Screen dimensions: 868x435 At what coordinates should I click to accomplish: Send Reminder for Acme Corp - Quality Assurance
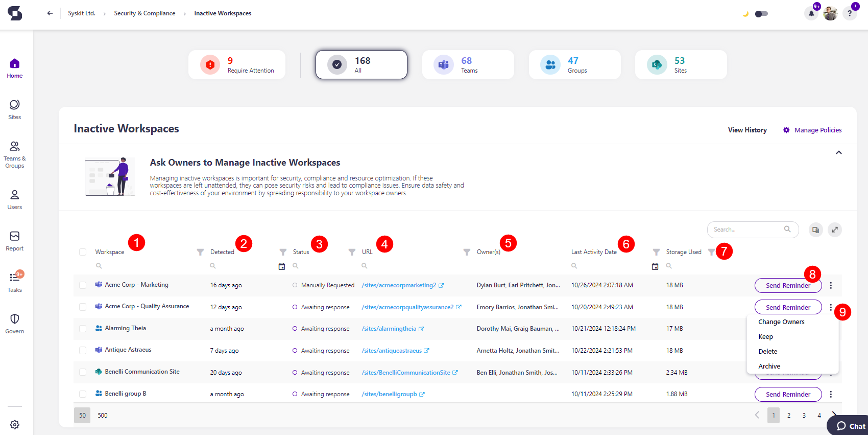coord(787,307)
